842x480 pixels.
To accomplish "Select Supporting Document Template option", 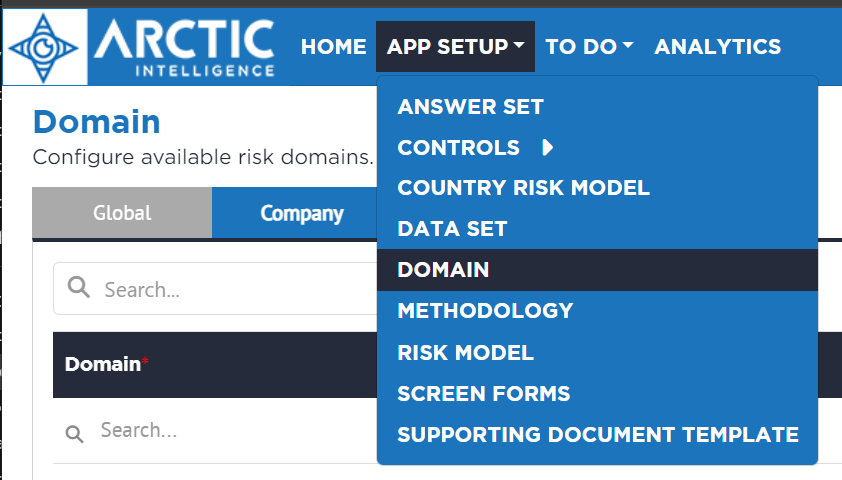I will (x=597, y=434).
